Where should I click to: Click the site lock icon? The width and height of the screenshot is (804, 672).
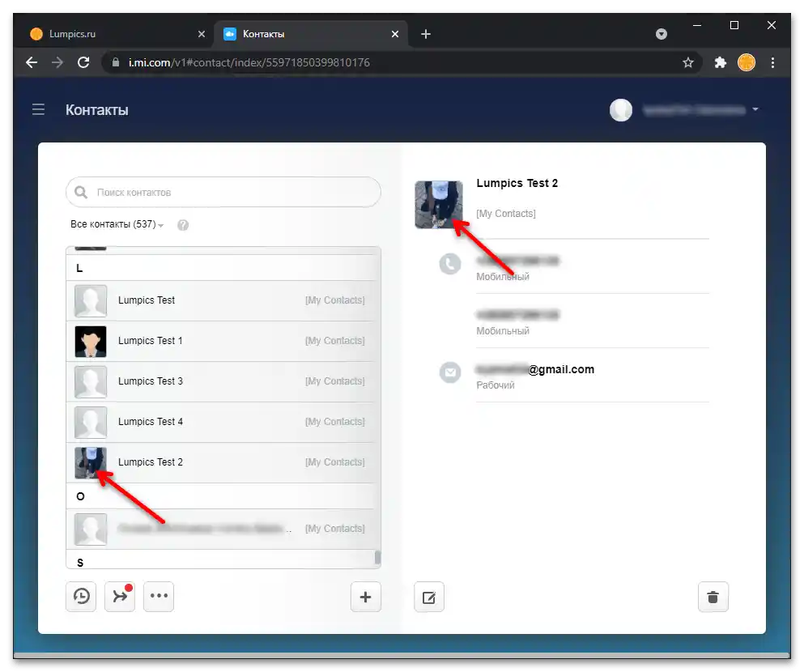point(116,62)
